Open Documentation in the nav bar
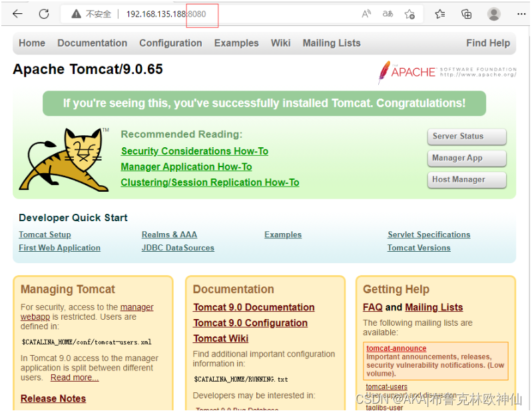The width and height of the screenshot is (532, 413). pos(93,43)
